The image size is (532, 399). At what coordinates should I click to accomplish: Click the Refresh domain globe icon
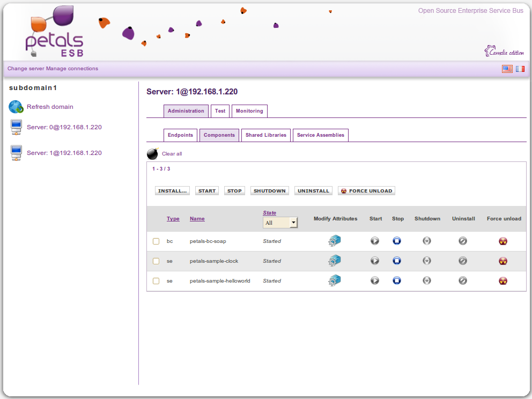click(16, 107)
